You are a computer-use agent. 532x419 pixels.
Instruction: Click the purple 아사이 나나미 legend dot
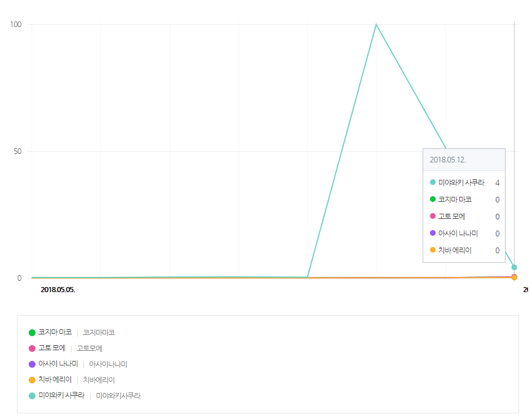tap(32, 364)
